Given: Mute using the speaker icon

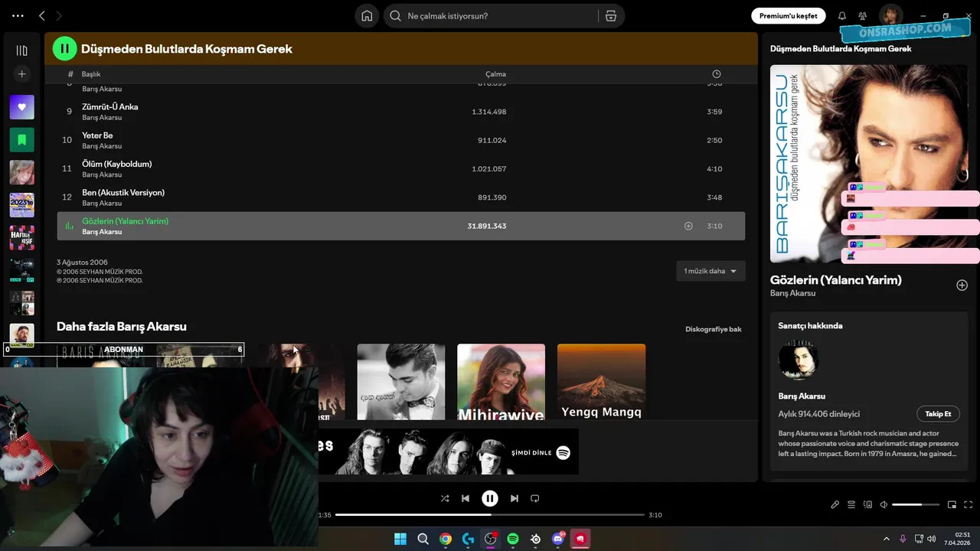Looking at the screenshot, I should point(884,504).
